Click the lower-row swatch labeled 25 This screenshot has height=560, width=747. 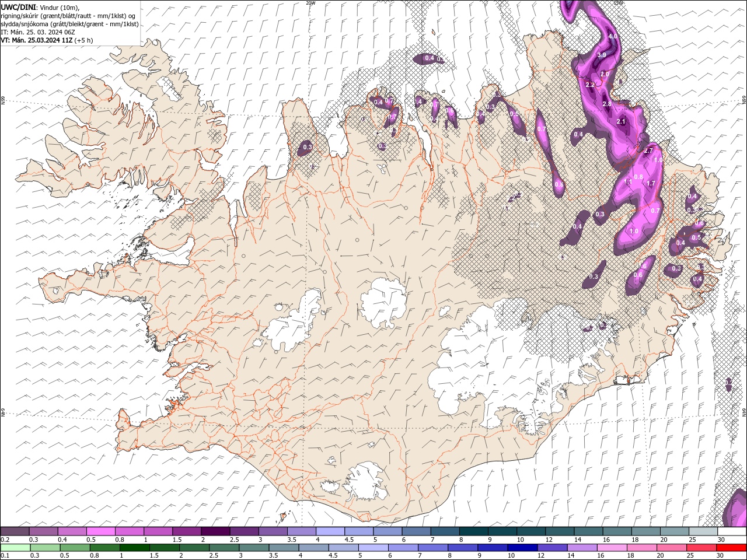coord(702,548)
